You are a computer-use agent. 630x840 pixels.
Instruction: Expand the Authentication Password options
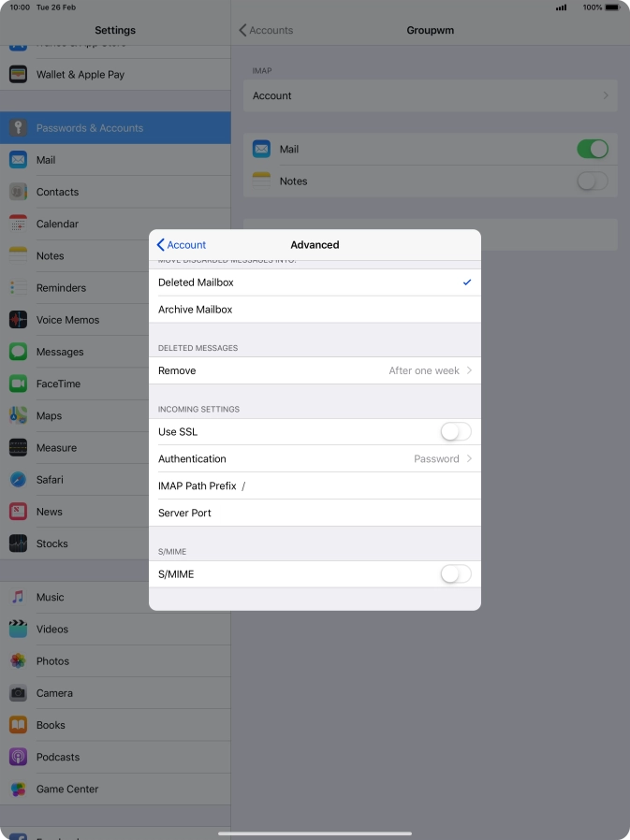(315, 459)
